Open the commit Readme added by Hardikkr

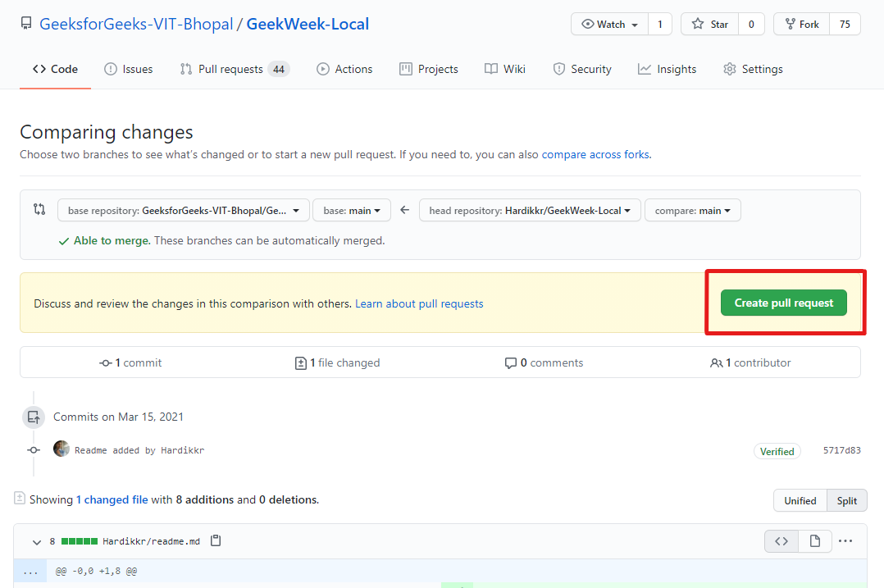pyautogui.click(x=139, y=450)
